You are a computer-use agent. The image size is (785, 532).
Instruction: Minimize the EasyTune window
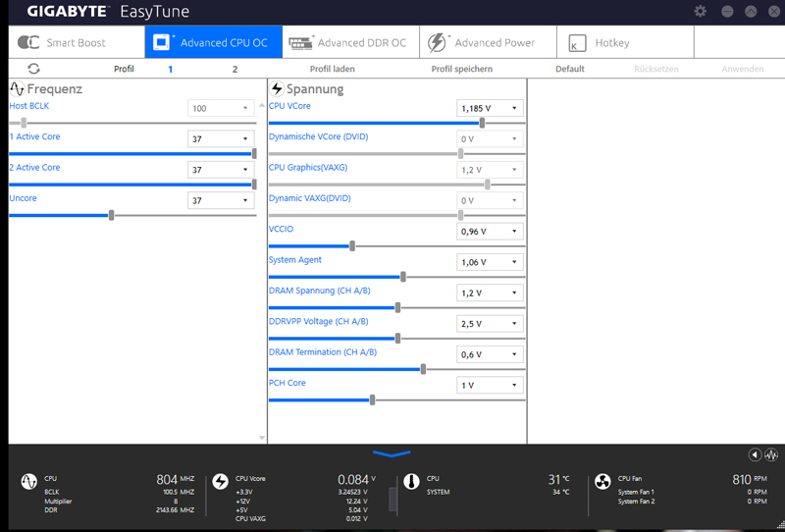[727, 11]
